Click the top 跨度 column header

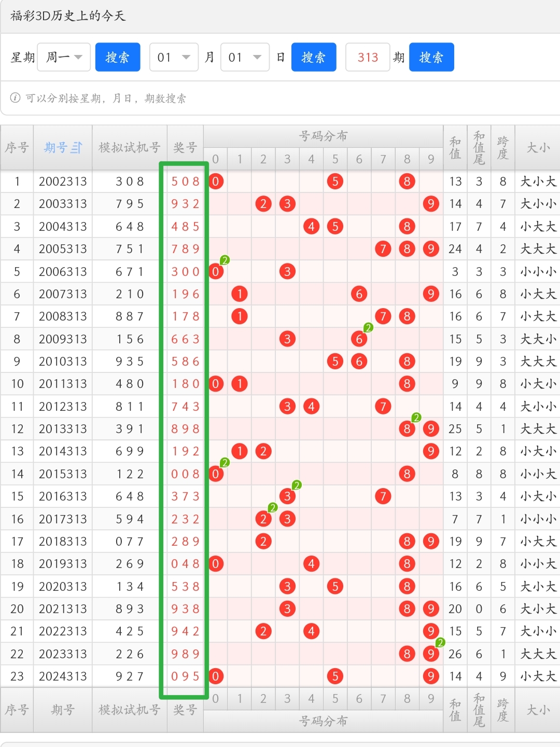pyautogui.click(x=503, y=148)
